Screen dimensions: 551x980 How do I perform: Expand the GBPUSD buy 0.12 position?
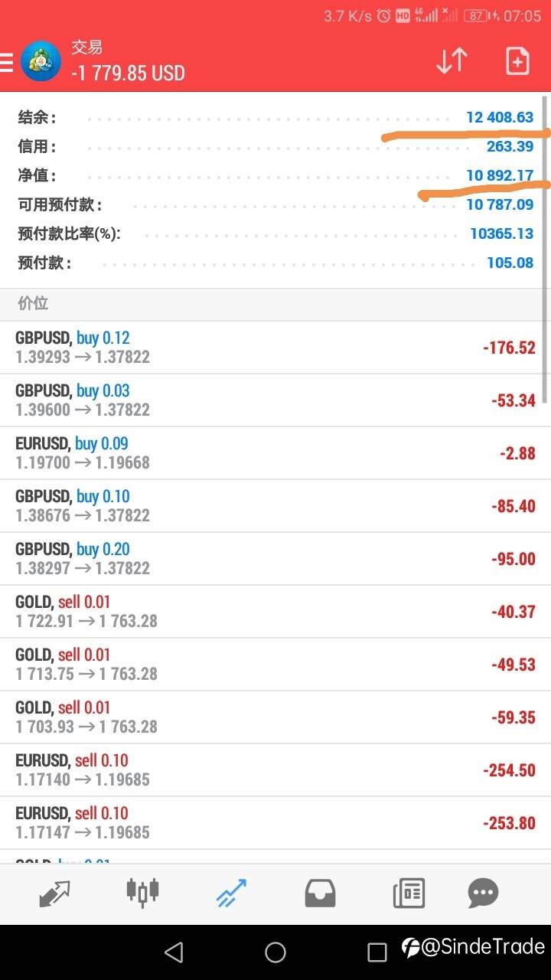click(275, 348)
